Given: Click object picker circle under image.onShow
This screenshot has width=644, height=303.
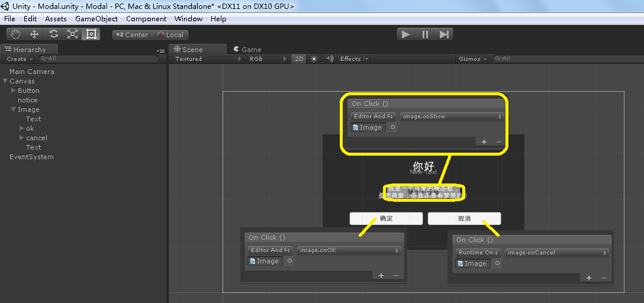Looking at the screenshot, I should tap(392, 127).
